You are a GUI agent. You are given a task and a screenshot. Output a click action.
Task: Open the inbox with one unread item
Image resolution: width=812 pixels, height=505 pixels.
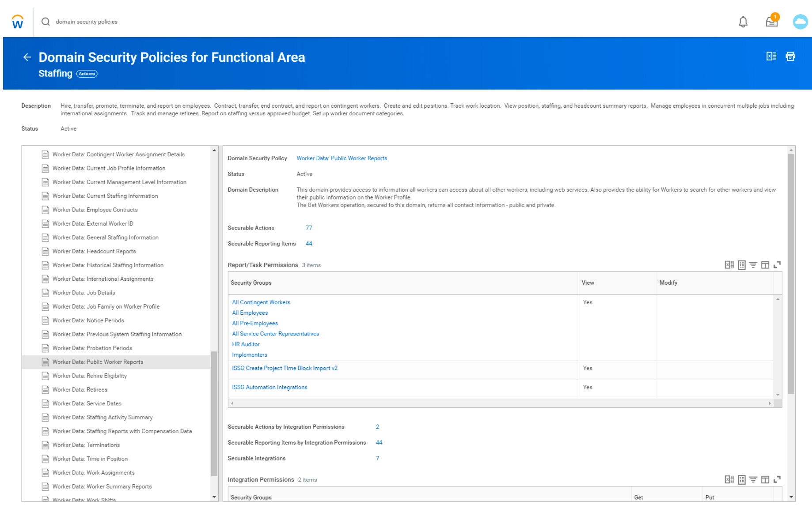coord(771,21)
